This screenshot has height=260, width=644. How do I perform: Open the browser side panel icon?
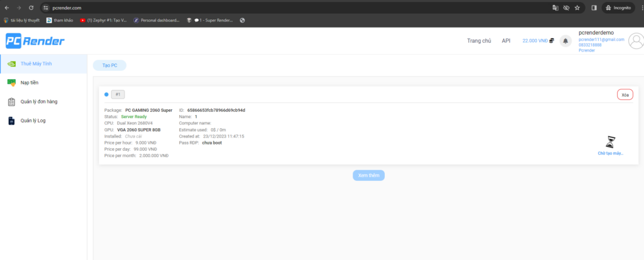point(594,8)
